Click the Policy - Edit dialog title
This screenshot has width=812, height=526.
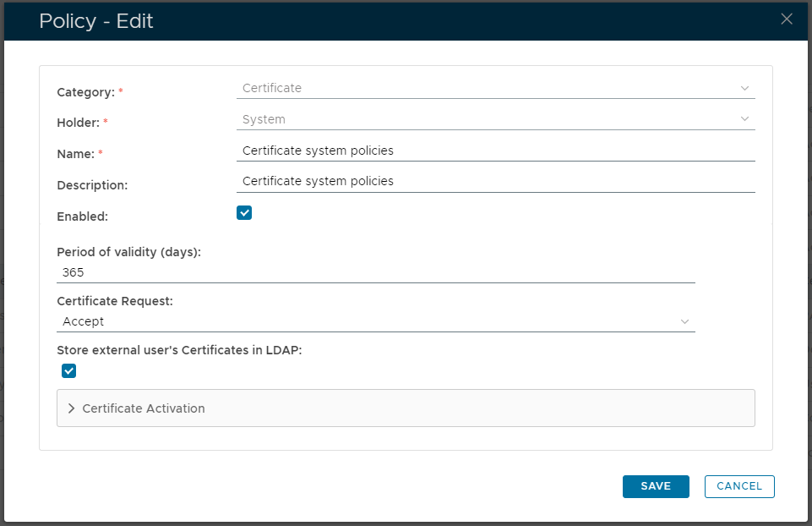(x=96, y=21)
